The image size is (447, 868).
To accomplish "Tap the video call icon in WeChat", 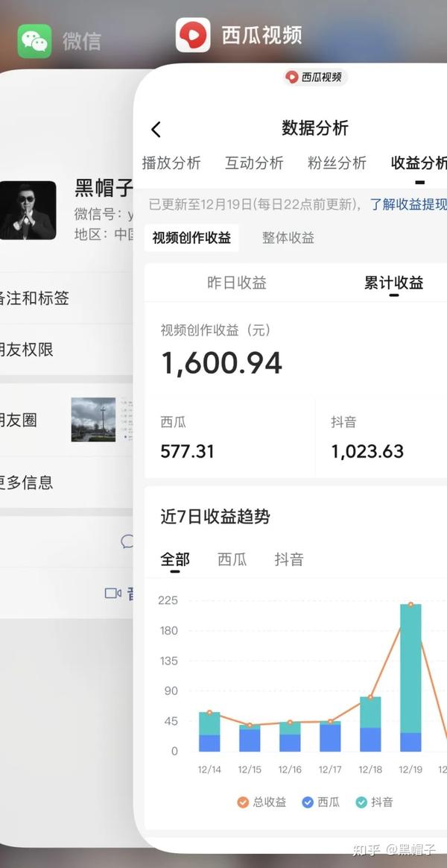I will click(112, 594).
